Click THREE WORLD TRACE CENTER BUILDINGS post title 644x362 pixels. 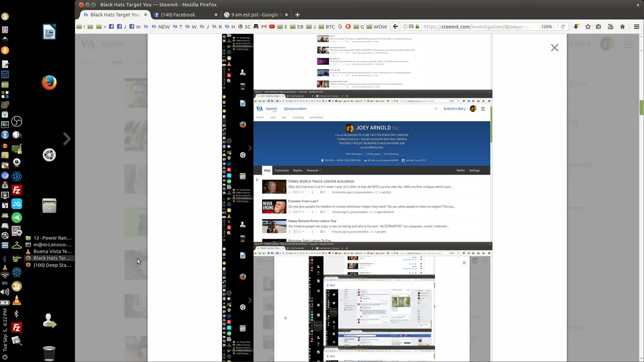[321, 182]
